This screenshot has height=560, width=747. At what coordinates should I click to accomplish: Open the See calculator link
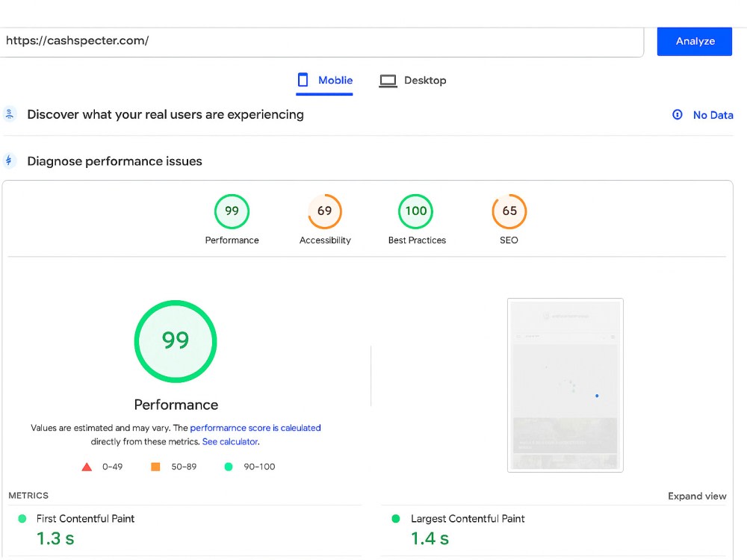click(x=230, y=441)
